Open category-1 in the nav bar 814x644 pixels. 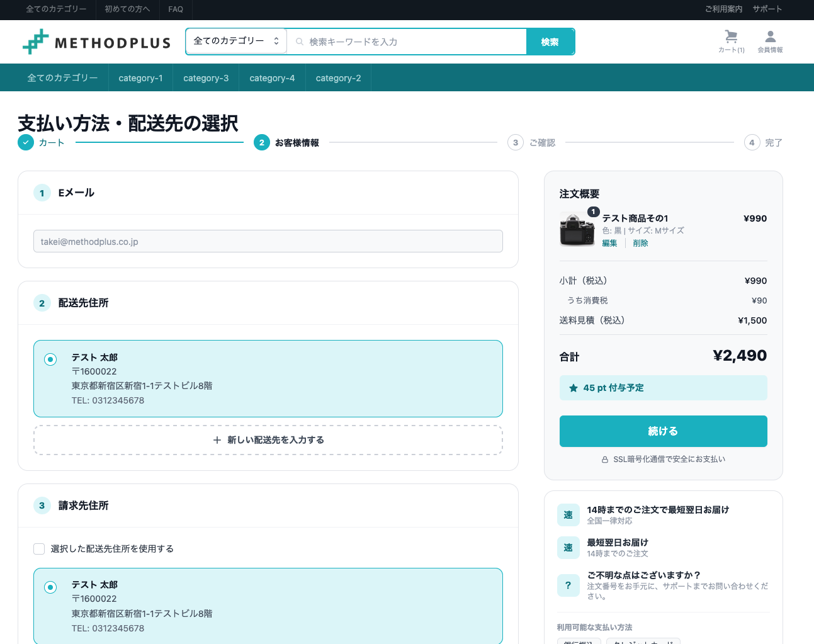click(x=140, y=78)
